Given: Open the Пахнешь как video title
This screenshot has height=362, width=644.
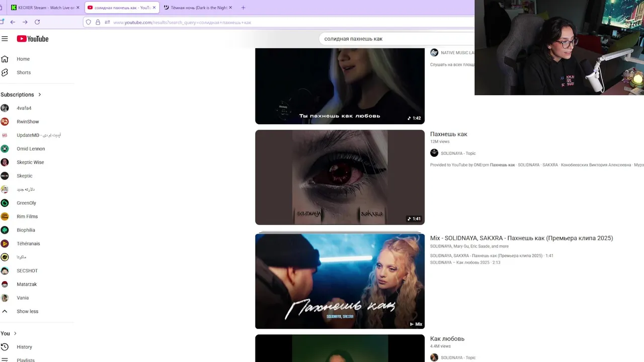Looking at the screenshot, I should tap(449, 134).
